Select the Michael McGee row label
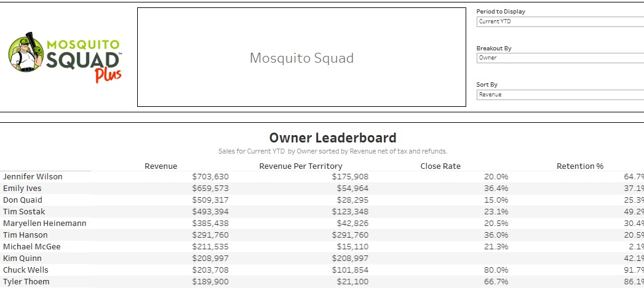This screenshot has height=288, width=644. 31,247
